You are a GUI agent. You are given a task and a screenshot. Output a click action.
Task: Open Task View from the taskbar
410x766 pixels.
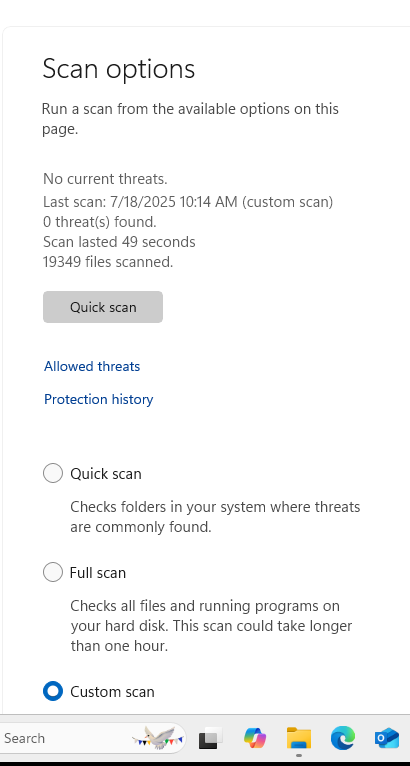tap(211, 738)
